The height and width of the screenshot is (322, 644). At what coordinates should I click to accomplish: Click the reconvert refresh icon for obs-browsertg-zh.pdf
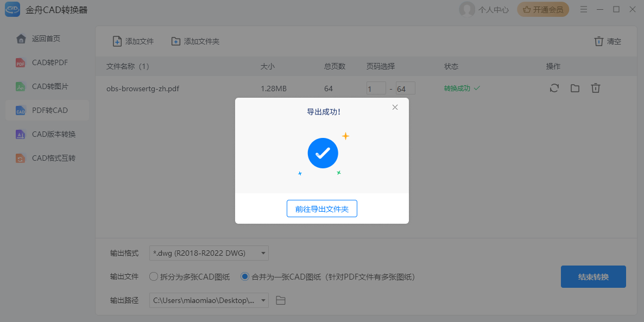point(554,88)
